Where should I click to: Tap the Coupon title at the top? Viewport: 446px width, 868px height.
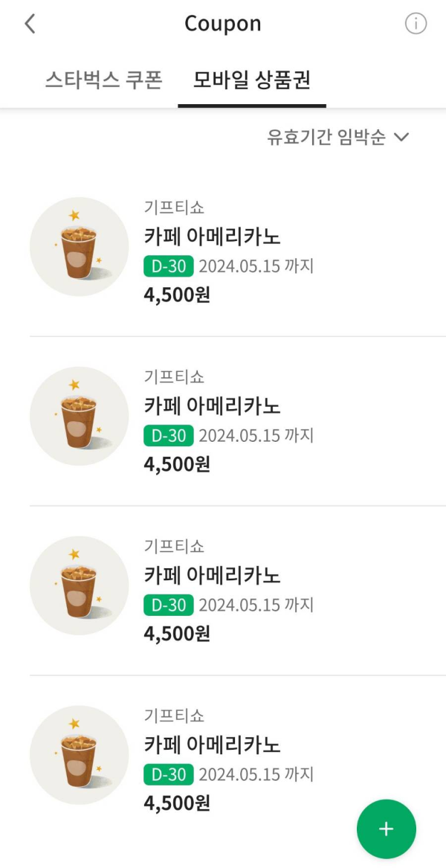click(222, 23)
